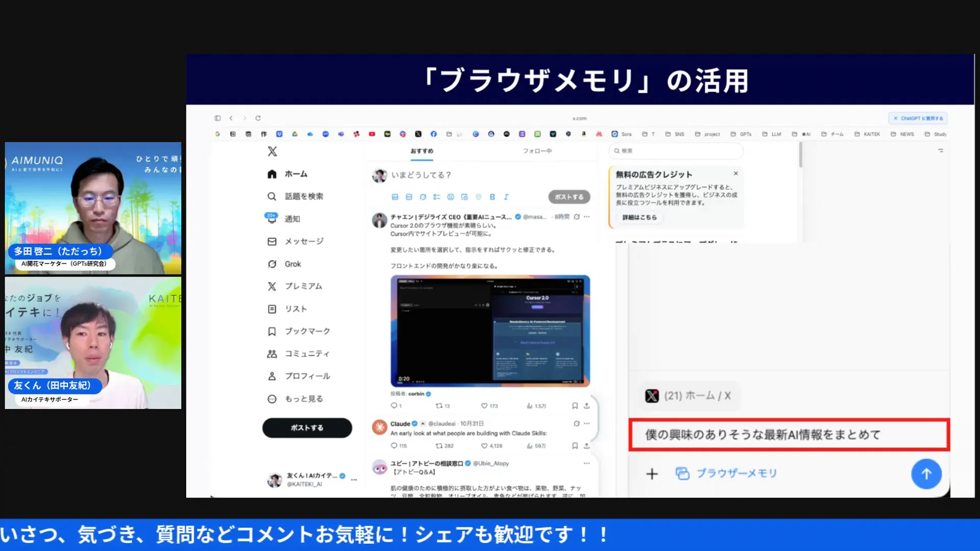Switch to the フォロー中 tab
The image size is (980, 551).
pos(536,151)
